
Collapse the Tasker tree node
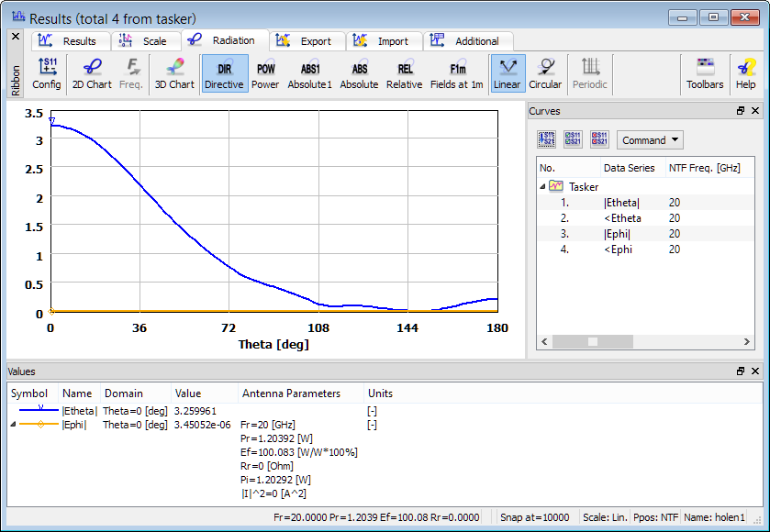click(x=543, y=186)
